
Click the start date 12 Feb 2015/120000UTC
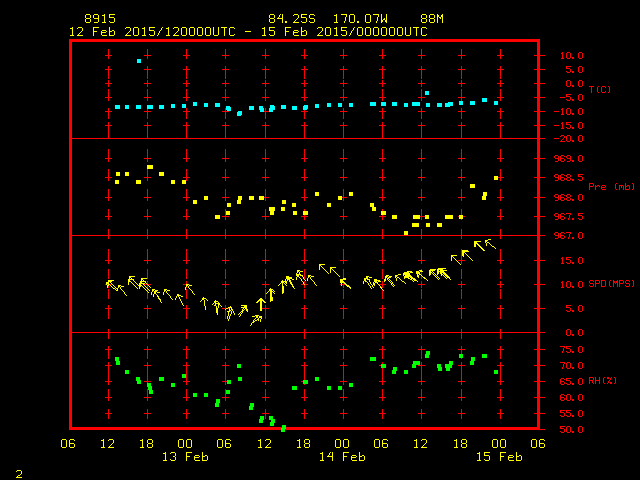pos(152,32)
